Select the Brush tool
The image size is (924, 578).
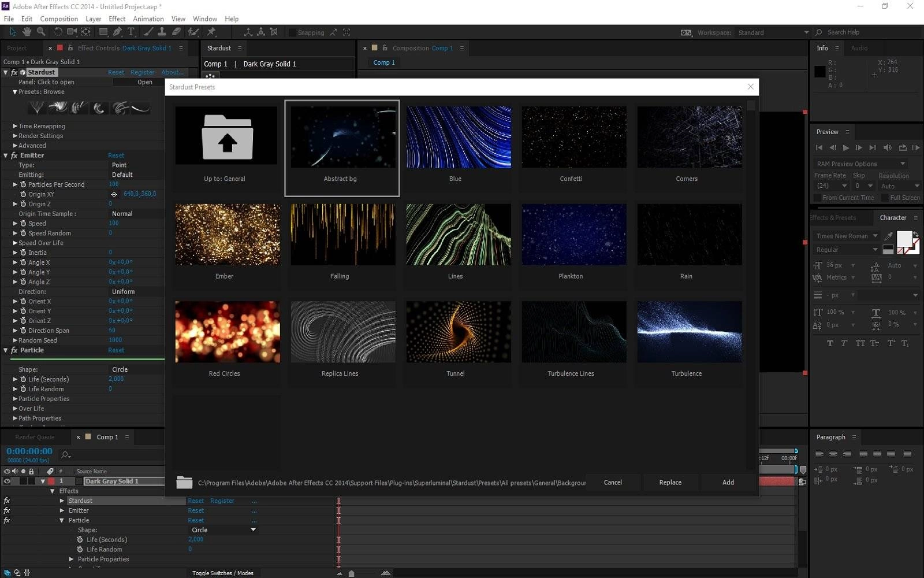(x=148, y=32)
